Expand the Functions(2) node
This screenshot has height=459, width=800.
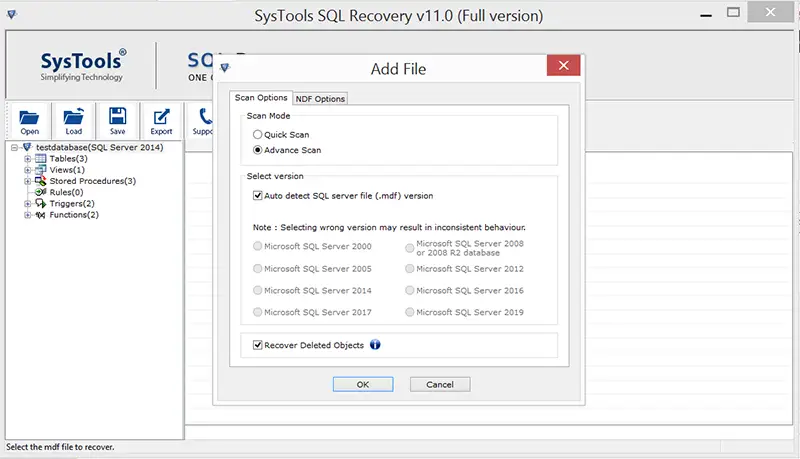[28, 215]
